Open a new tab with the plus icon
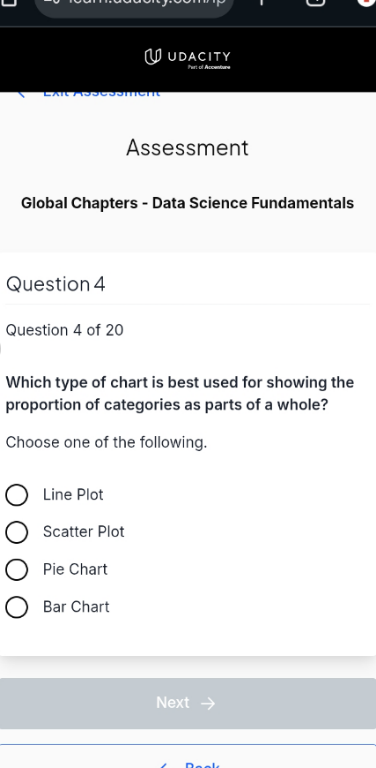 [x=261, y=2]
